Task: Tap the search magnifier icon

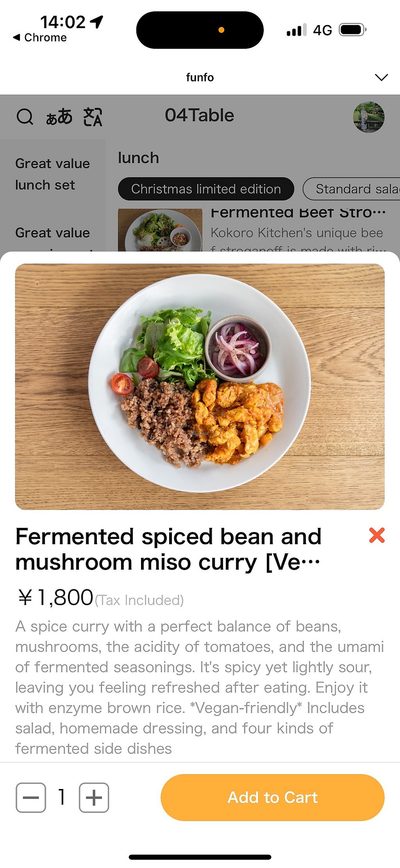Action: point(25,117)
